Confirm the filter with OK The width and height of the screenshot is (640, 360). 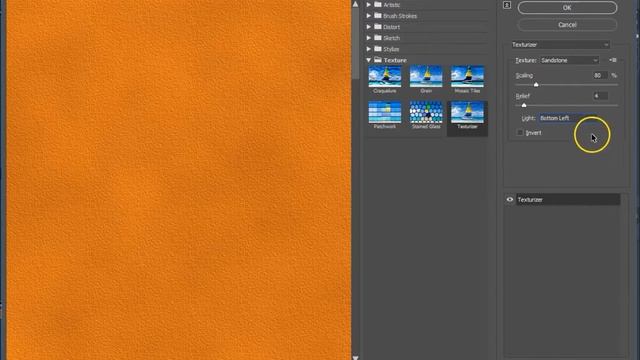567,8
